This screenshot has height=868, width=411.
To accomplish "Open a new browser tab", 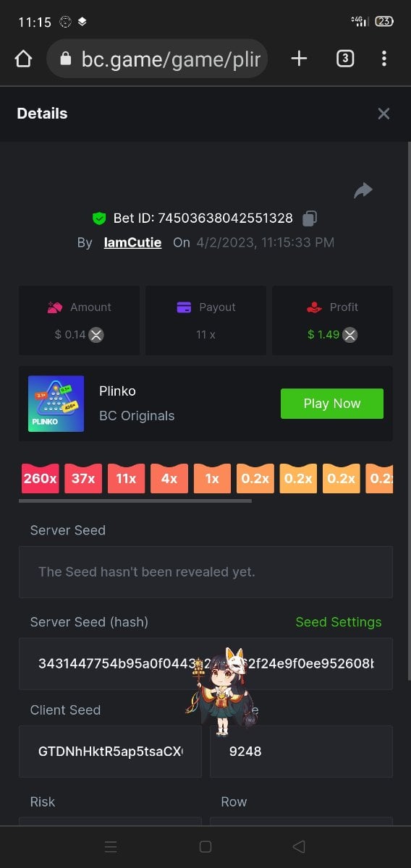I will [x=299, y=59].
